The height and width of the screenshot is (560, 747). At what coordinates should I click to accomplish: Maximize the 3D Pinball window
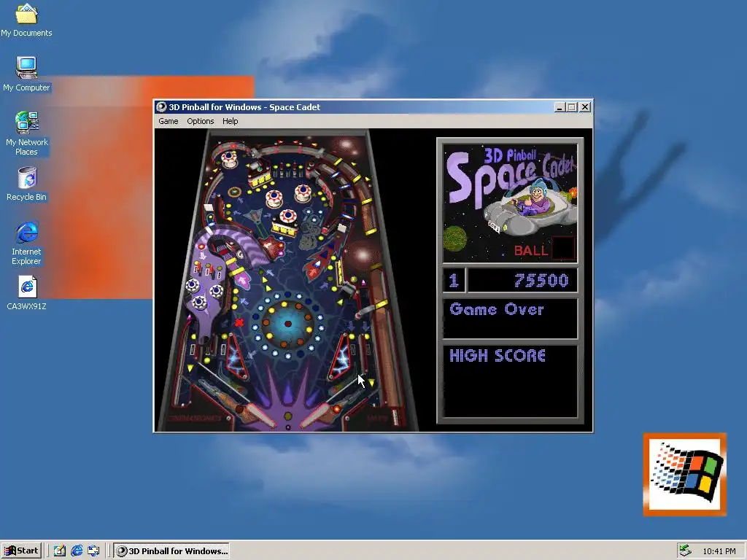tap(571, 107)
